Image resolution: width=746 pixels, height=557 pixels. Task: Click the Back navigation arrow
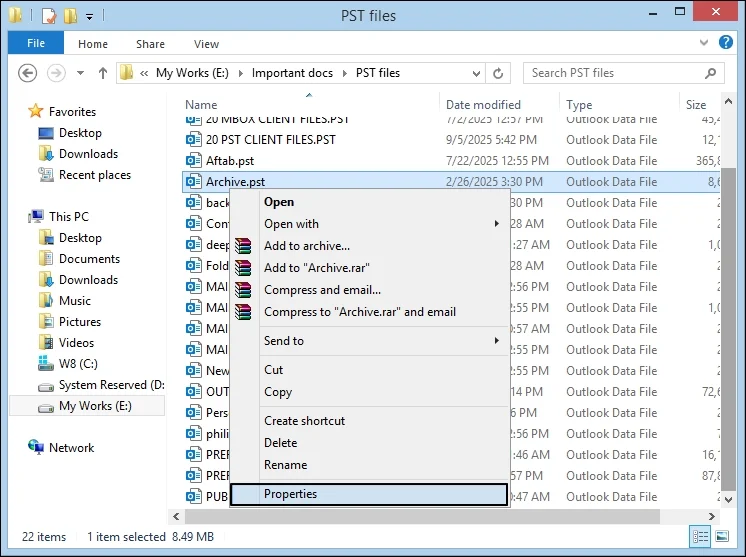(x=28, y=73)
